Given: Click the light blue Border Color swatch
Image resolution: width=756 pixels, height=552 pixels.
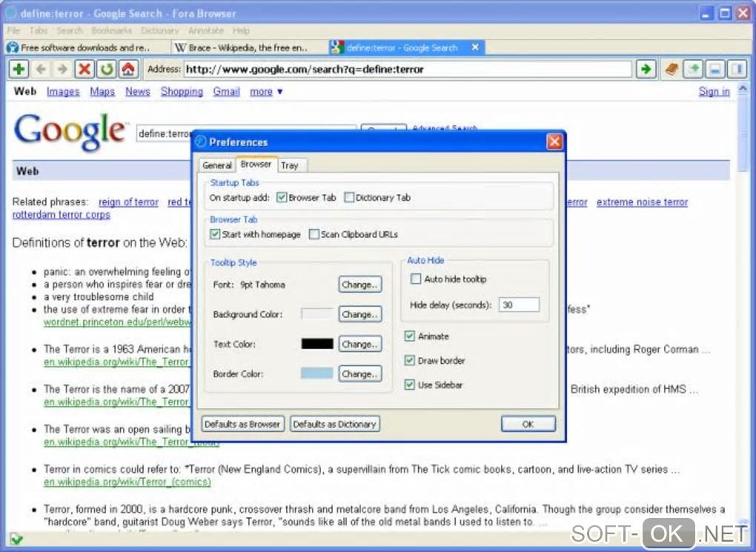Looking at the screenshot, I should coord(316,373).
